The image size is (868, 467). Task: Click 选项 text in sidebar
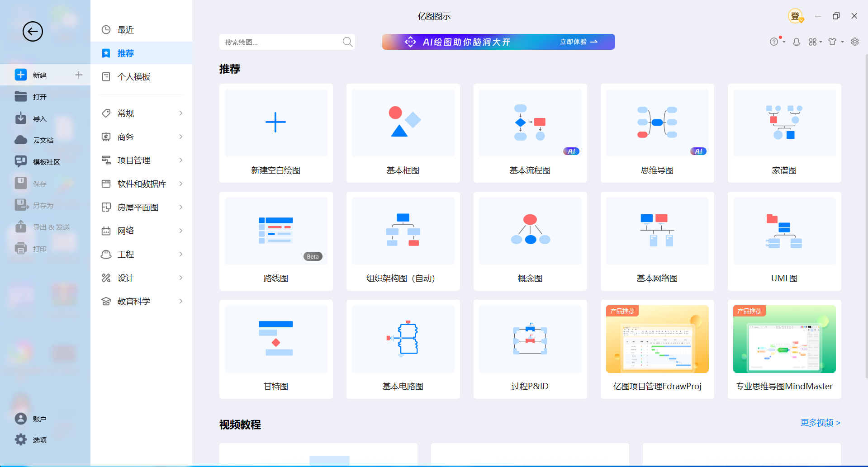click(40, 440)
